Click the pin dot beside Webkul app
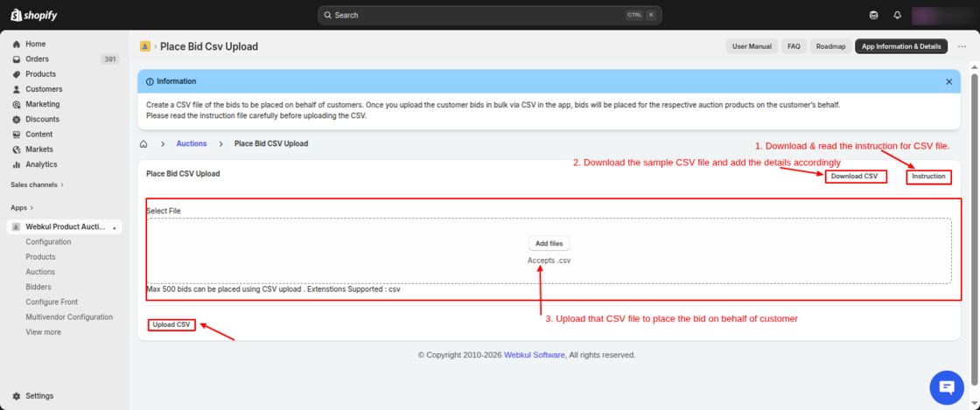The width and height of the screenshot is (980, 410). [x=115, y=228]
